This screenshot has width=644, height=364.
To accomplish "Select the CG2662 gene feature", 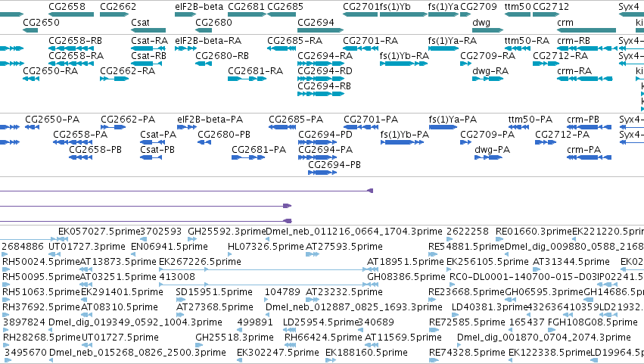I will [x=114, y=14].
